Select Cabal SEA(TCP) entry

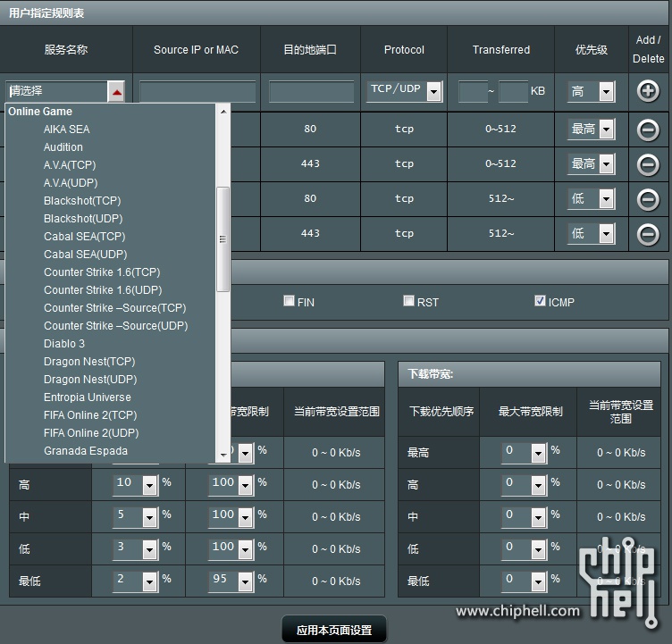(84, 237)
